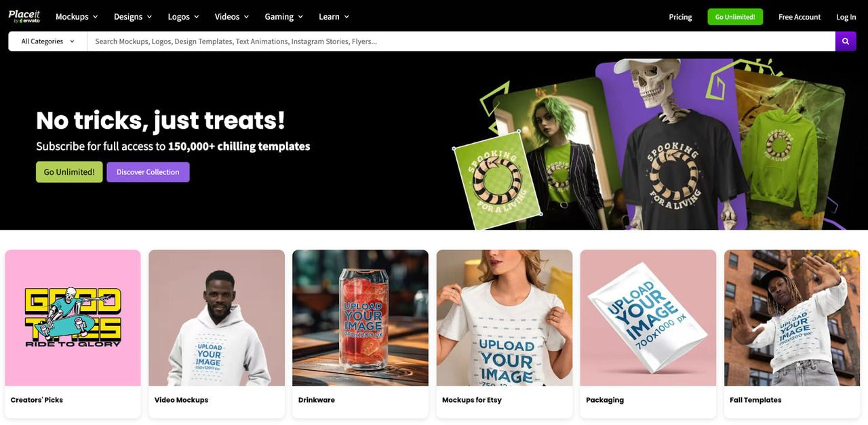The width and height of the screenshot is (868, 425).
Task: Open the Videos navigation menu
Action: (x=232, y=17)
